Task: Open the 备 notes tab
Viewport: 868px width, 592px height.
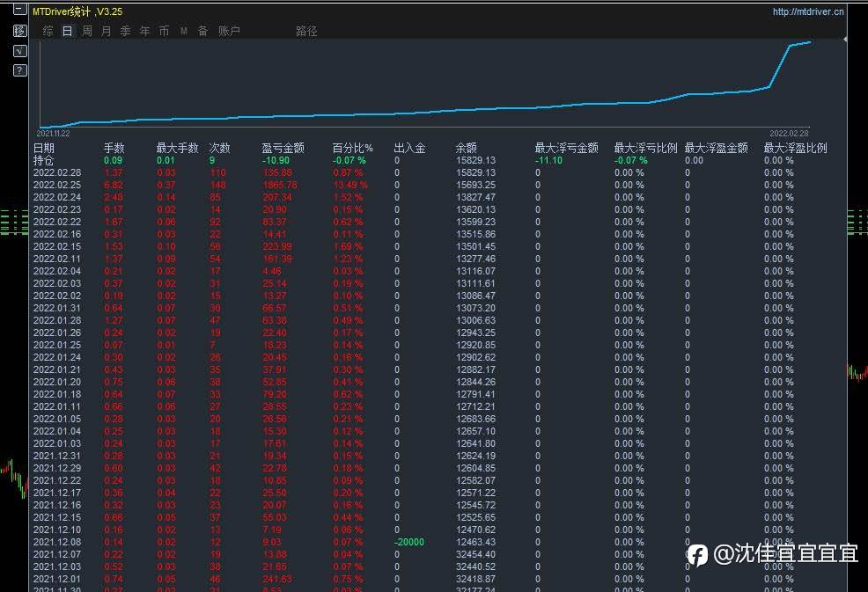Action: click(202, 31)
